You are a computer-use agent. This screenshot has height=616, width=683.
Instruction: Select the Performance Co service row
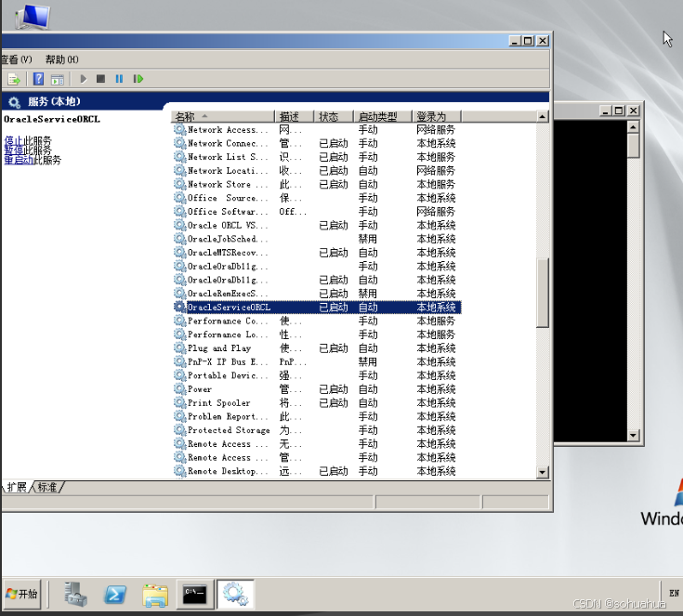317,321
